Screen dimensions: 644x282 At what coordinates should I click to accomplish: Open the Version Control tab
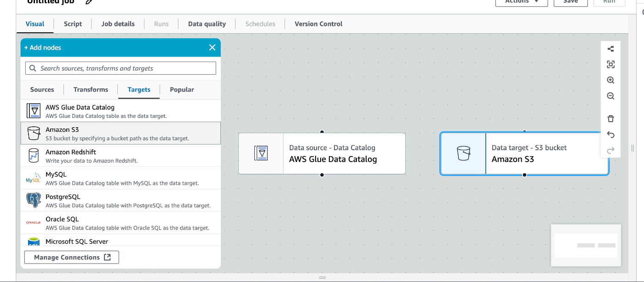coord(318,24)
